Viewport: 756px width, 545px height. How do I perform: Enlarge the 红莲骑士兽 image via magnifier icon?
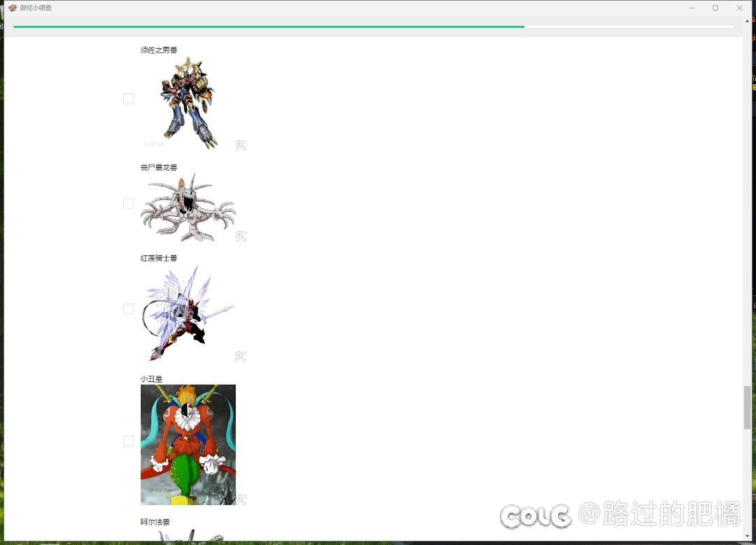click(241, 356)
